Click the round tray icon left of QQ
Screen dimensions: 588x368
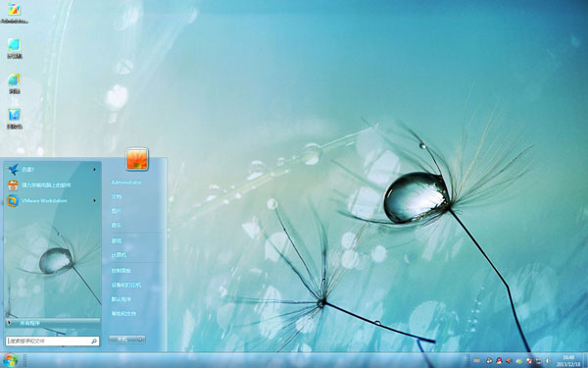pos(489,361)
